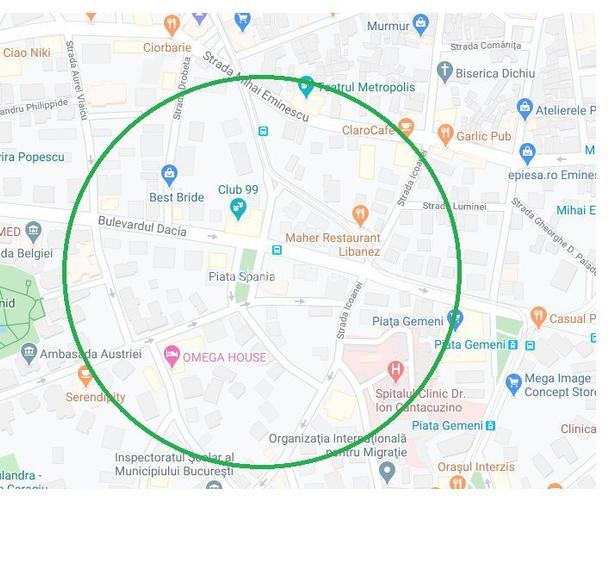The width and height of the screenshot is (616, 563).
Task: Select the Atelierele shopping bag marker
Action: tap(525, 109)
